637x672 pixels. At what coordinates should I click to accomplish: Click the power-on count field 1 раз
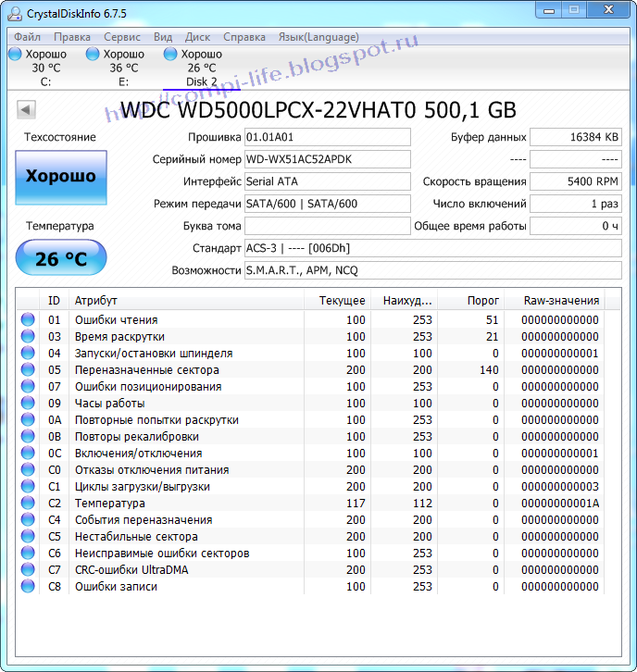pos(576,204)
